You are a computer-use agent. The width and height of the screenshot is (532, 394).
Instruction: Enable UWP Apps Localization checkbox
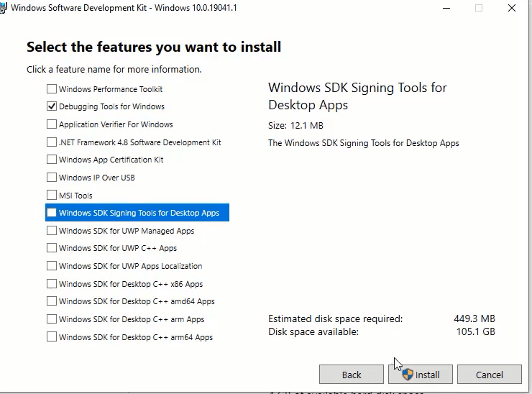(x=52, y=265)
